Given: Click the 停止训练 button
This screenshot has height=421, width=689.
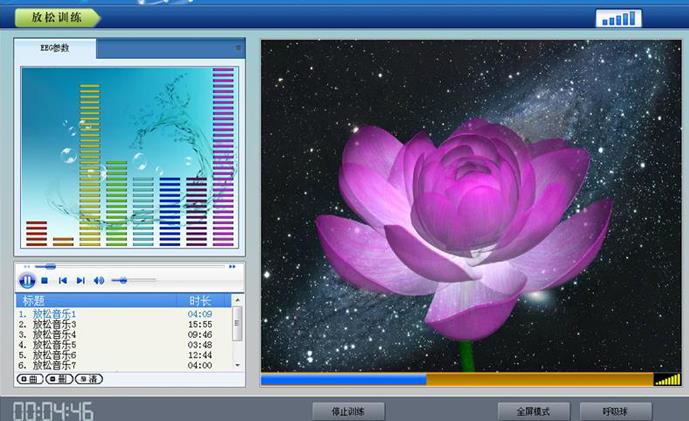Looking at the screenshot, I should click(349, 411).
